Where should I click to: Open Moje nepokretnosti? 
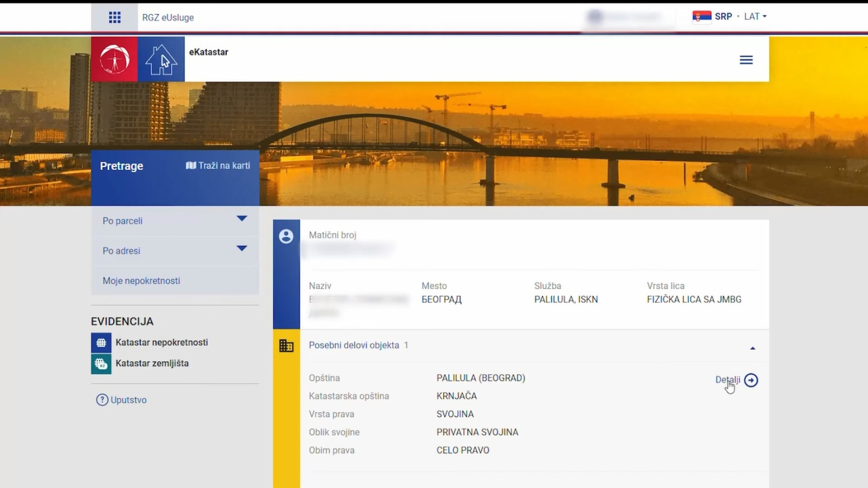141,280
